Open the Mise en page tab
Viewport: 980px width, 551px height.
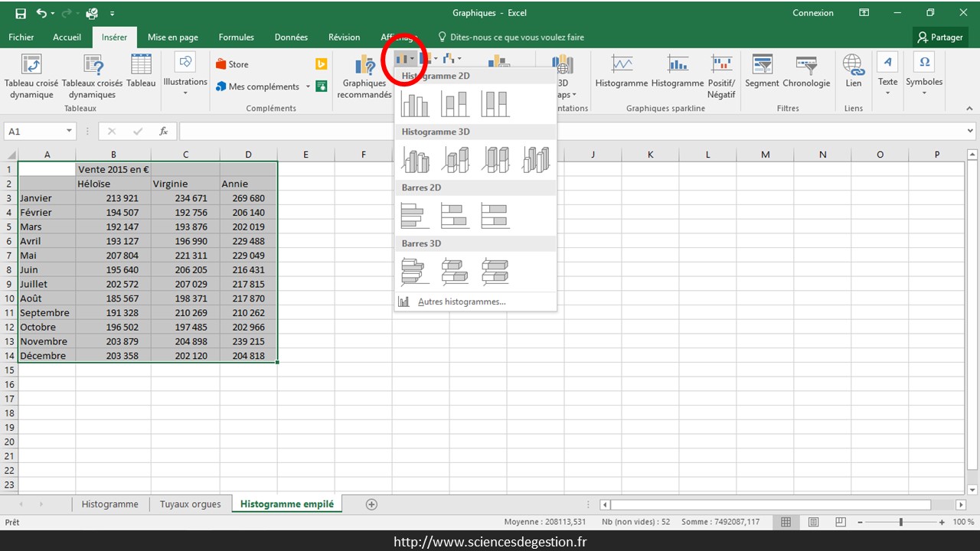(x=172, y=37)
